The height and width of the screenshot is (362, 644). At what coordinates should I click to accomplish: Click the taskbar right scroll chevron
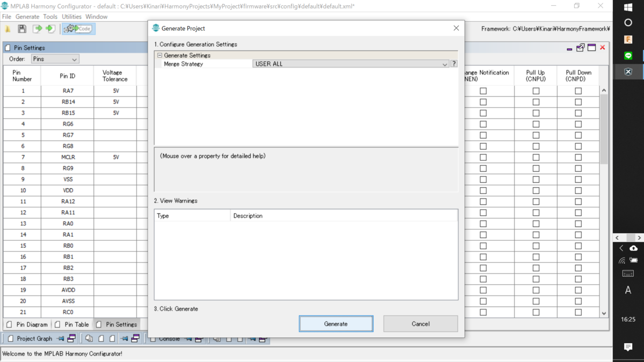pyautogui.click(x=639, y=238)
